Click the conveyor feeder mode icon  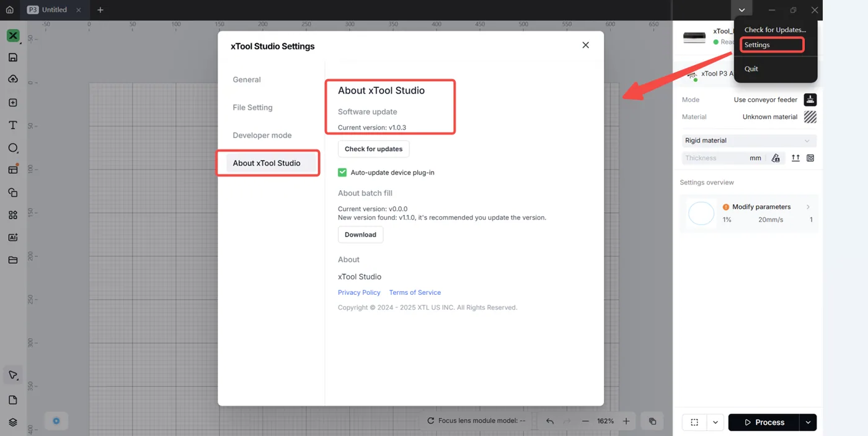[810, 100]
